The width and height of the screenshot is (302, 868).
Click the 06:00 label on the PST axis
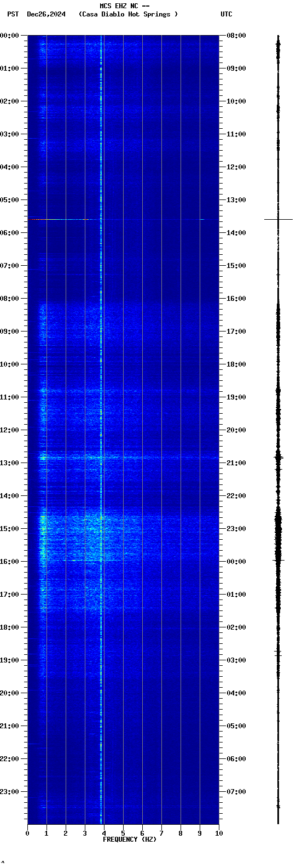(10, 233)
